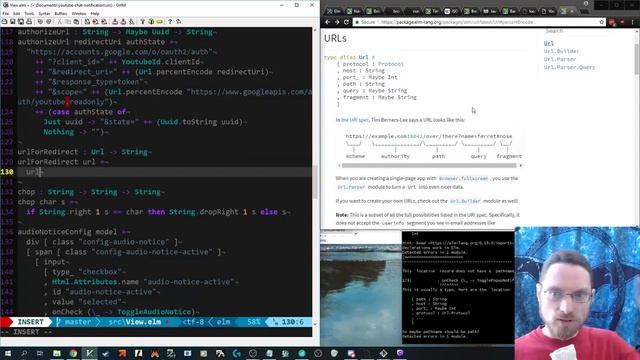Click the Paste icon in GVim toolbar
Screen dimensions: 640x360
pyautogui.click(x=76, y=21)
